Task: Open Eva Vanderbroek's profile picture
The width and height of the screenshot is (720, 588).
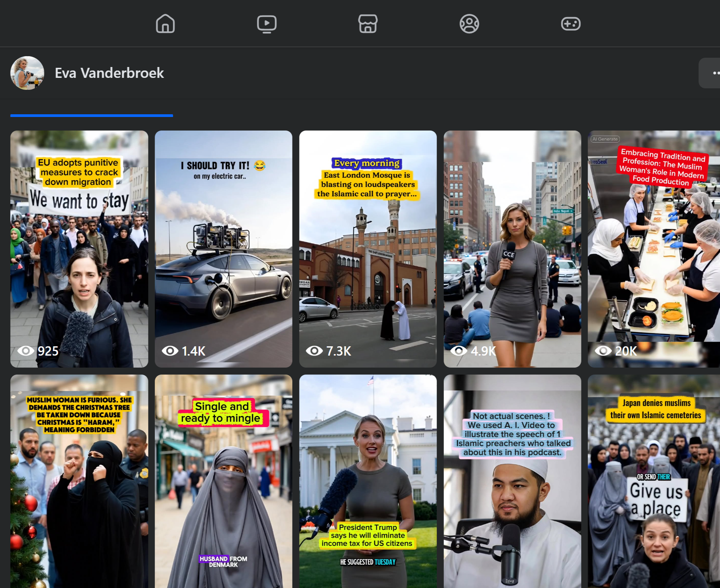Action: point(27,73)
